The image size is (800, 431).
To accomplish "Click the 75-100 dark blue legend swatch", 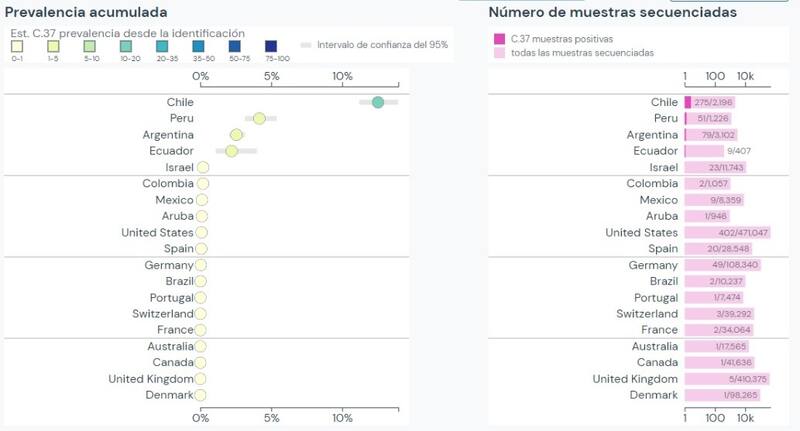I will pos(270,47).
